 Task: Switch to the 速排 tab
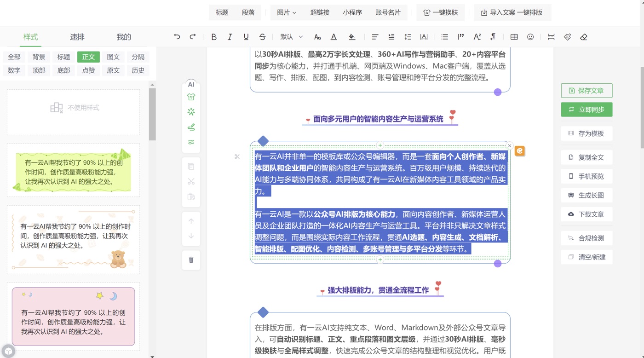tap(77, 37)
